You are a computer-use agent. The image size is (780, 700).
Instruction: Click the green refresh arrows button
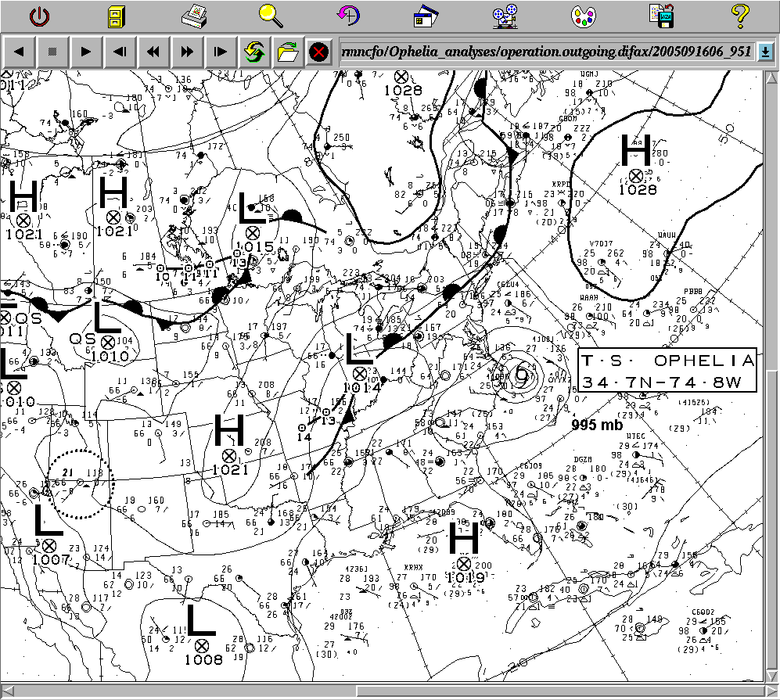tap(253, 52)
